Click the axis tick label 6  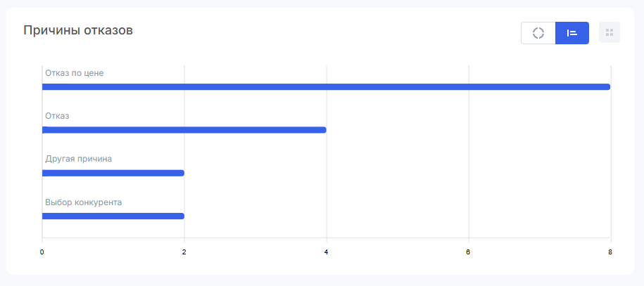coord(468,252)
